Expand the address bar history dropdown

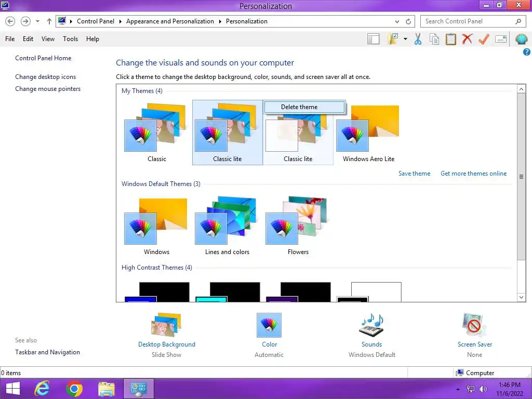click(x=397, y=21)
